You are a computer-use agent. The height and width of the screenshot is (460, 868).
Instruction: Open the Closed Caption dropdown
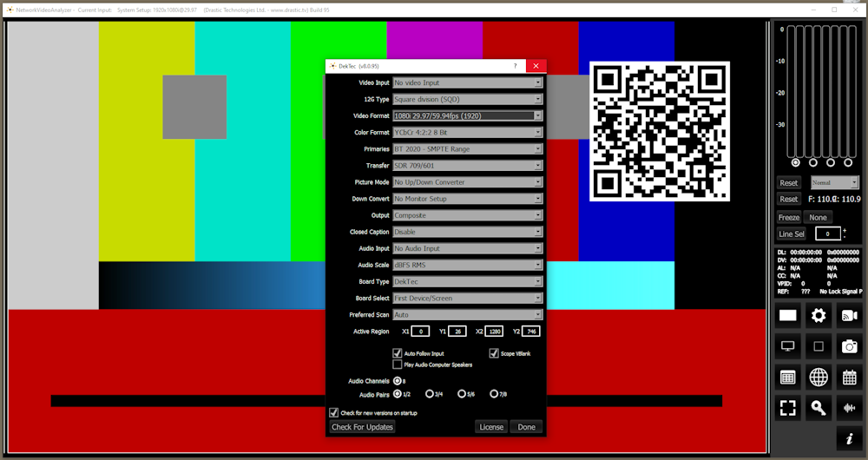pos(468,232)
